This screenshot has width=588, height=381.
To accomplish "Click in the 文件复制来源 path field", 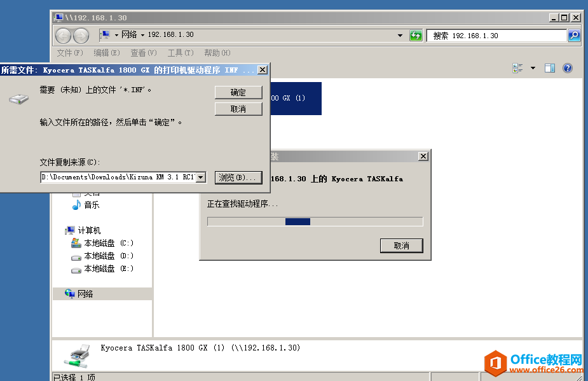I will pyautogui.click(x=118, y=177).
